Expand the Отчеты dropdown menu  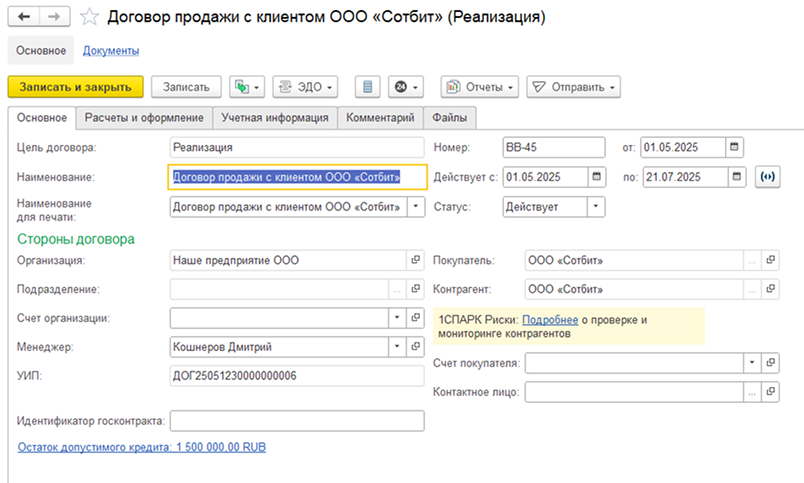[481, 87]
